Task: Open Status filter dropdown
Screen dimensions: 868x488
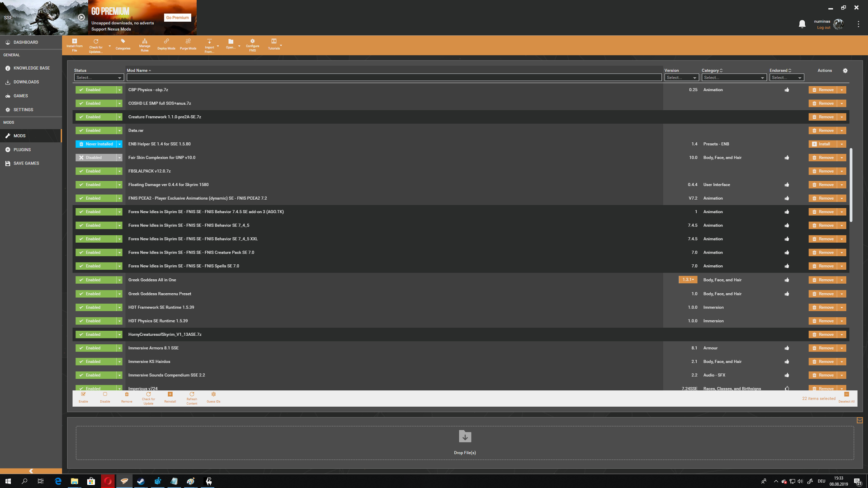Action: click(x=99, y=78)
